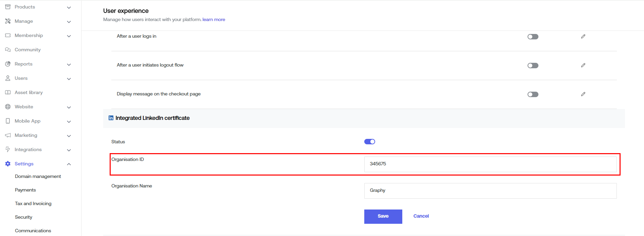Open the Payments settings page
644x236 pixels.
25,190
